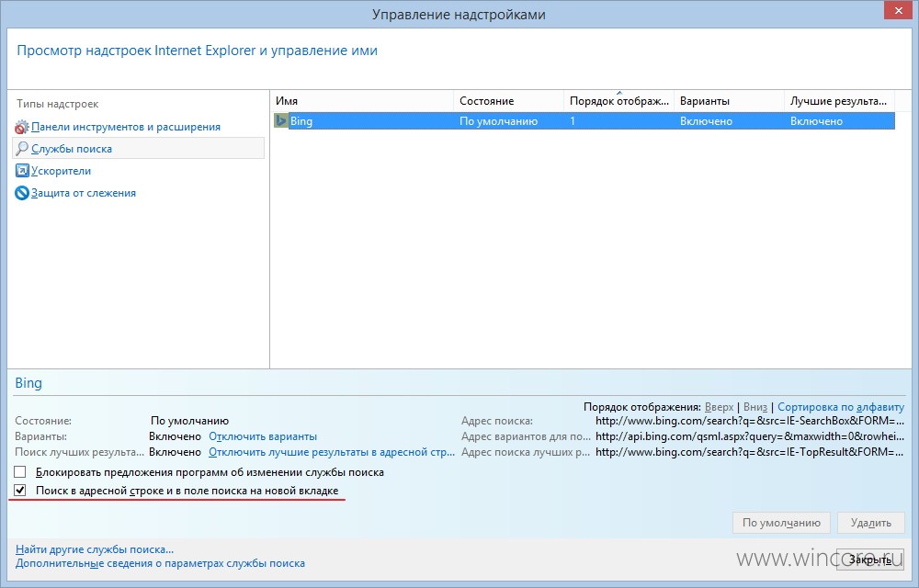Viewport: 919px width, 588px height.
Task: Click Включено under Варианты in Bing row
Action: pos(706,121)
